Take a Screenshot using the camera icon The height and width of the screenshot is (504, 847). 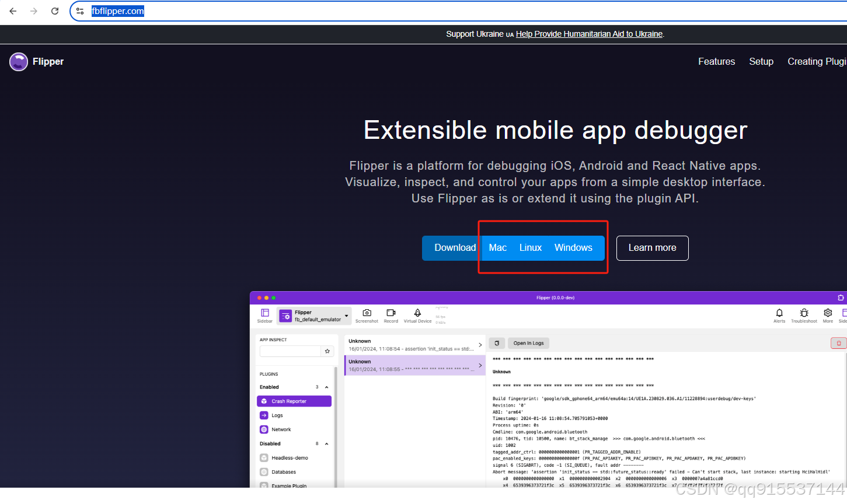[x=367, y=316]
